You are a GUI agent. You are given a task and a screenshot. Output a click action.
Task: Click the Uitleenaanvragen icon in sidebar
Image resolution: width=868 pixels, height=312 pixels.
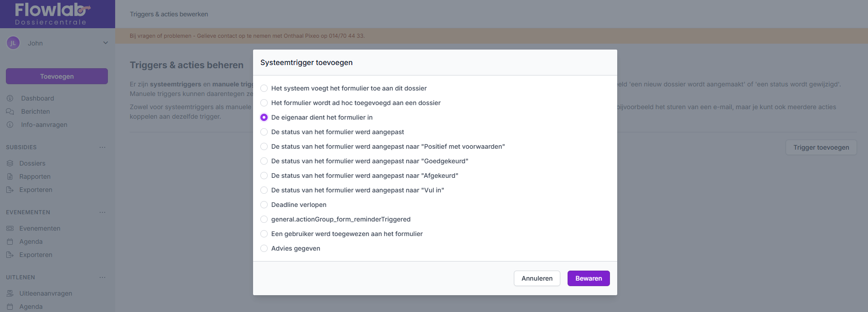[x=10, y=293]
